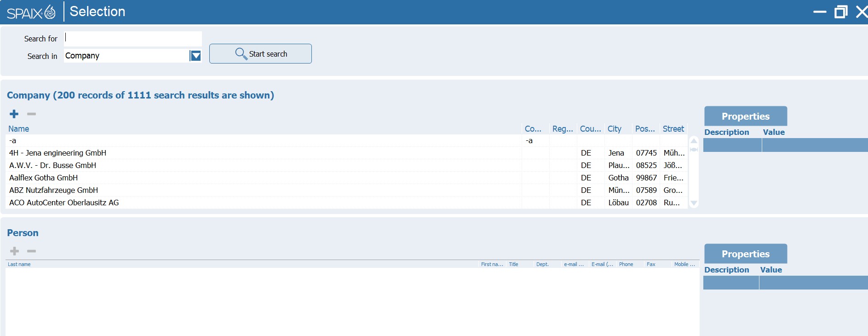
Task: Click company Properties Value header
Action: (x=774, y=132)
